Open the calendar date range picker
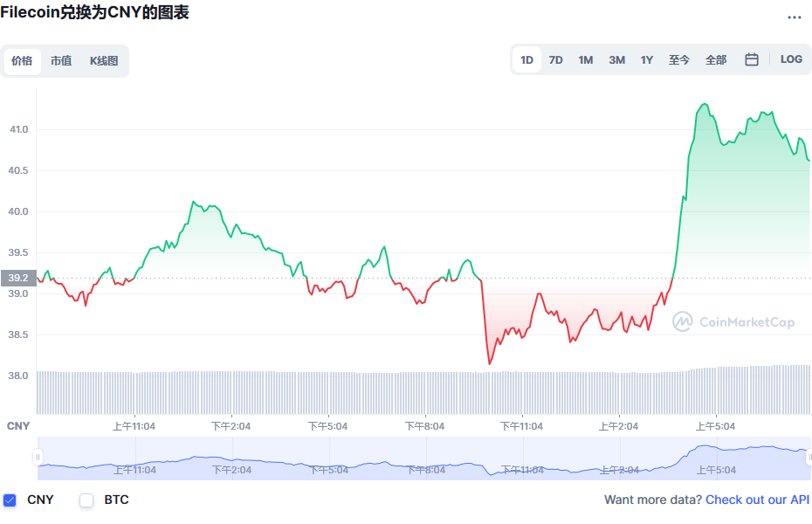 752,59
